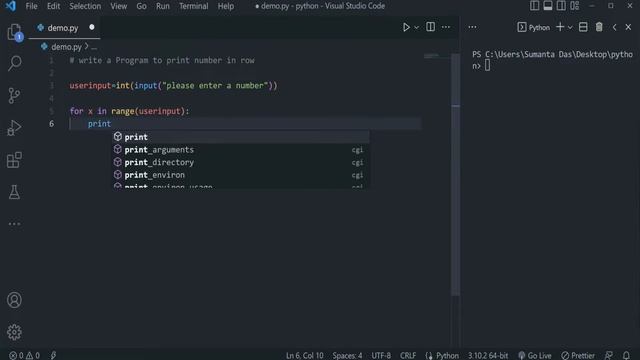Close the terminal panel

(x=628, y=27)
